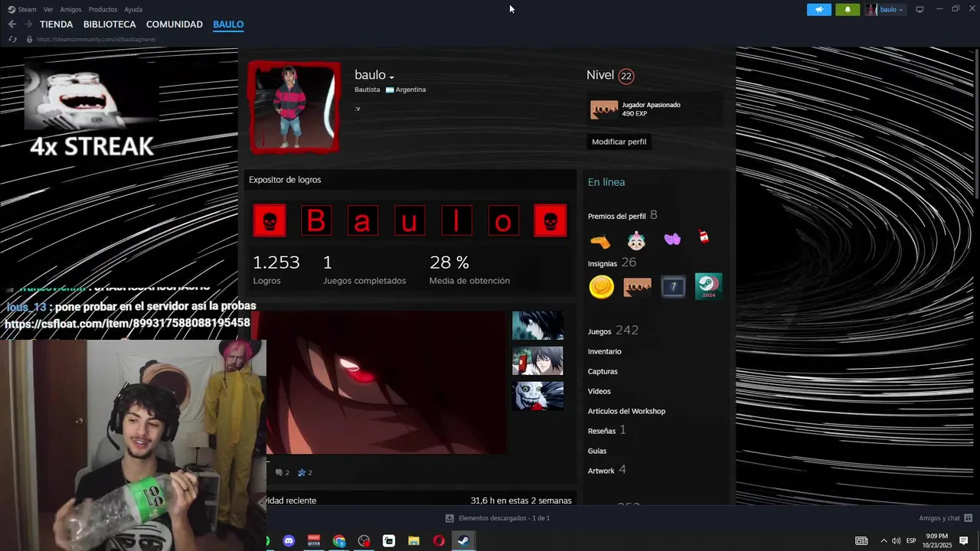The height and width of the screenshot is (551, 980).
Task: Click the gold coin badge
Action: [x=602, y=287]
